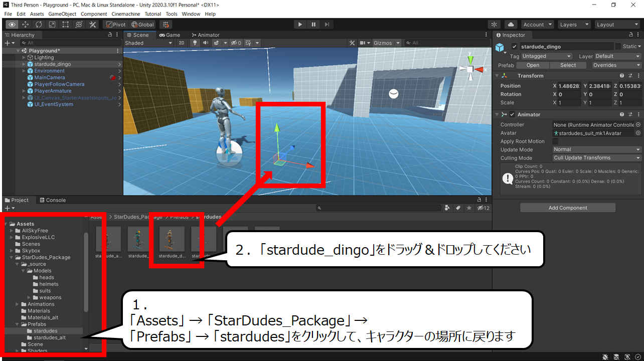
Task: Open the Layer Default dropdown
Action: (618, 56)
